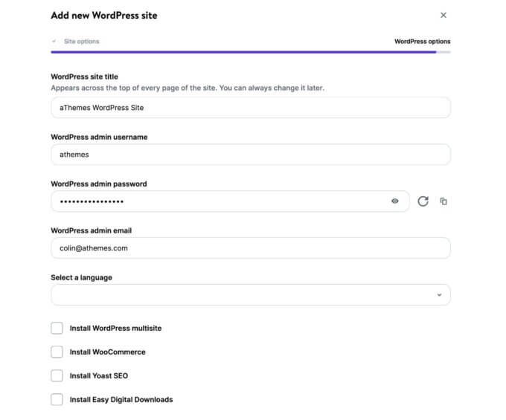Enable Install Easy Digital Downloads option
Screen dimensions: 506x420
coord(57,399)
